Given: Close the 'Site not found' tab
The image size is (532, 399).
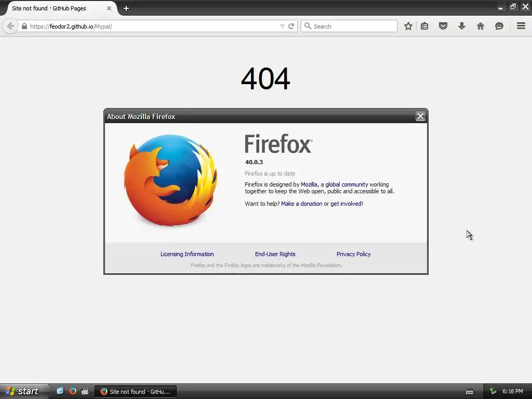Looking at the screenshot, I should pos(109,8).
